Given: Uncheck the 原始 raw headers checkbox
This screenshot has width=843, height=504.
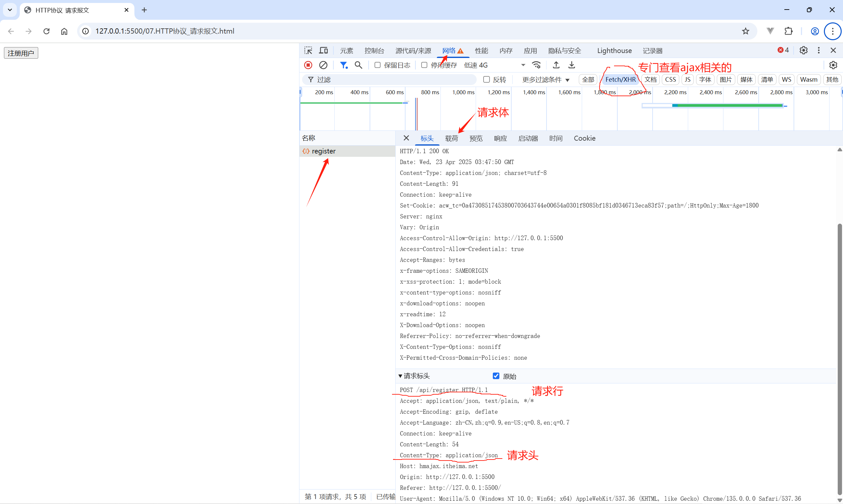Looking at the screenshot, I should pos(496,376).
